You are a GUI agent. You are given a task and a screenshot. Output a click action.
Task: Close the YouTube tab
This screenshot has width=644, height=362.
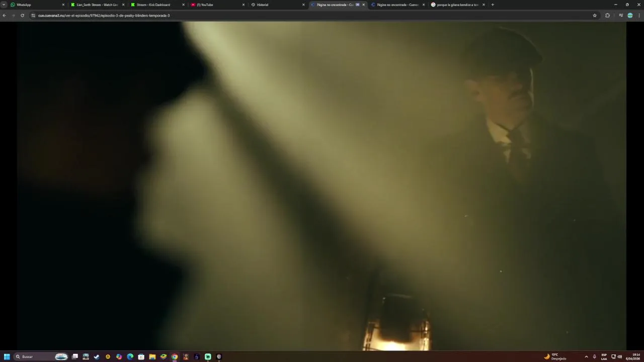(x=244, y=5)
